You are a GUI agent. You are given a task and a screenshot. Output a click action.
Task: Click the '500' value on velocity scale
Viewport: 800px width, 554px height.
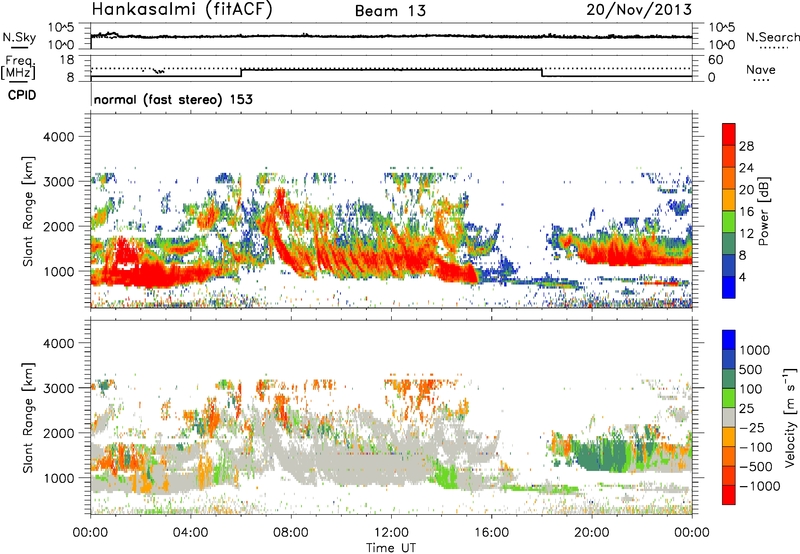[751, 370]
